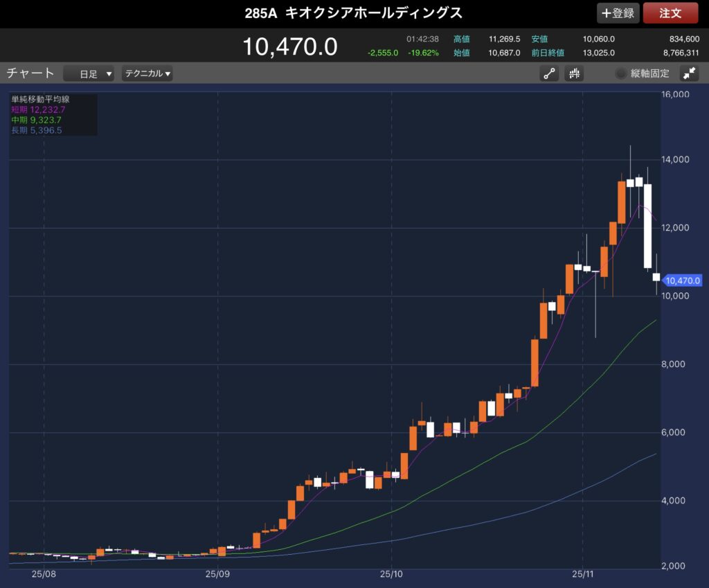Click the large 10,470.0 current price
Image resolution: width=709 pixels, height=588 pixels.
289,47
